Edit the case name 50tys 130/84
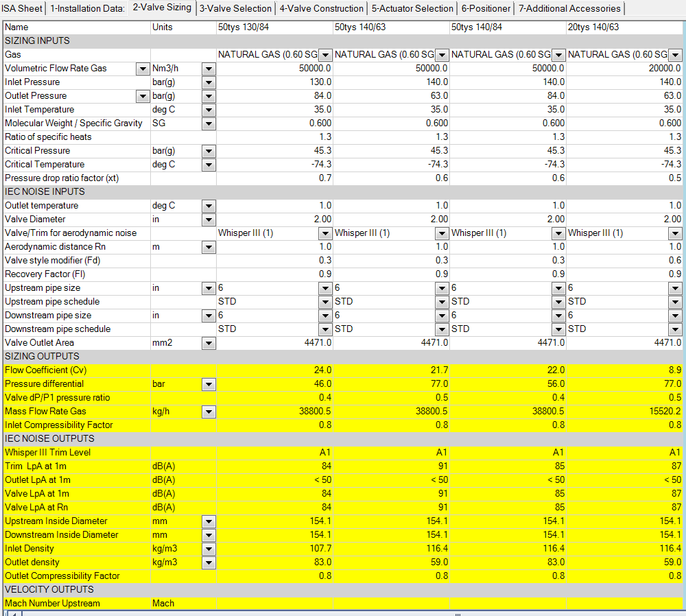The height and width of the screenshot is (616, 686). click(274, 27)
